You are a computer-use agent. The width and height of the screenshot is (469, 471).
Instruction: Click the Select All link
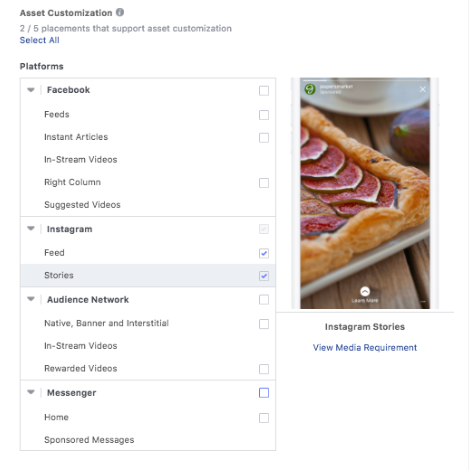click(x=39, y=40)
